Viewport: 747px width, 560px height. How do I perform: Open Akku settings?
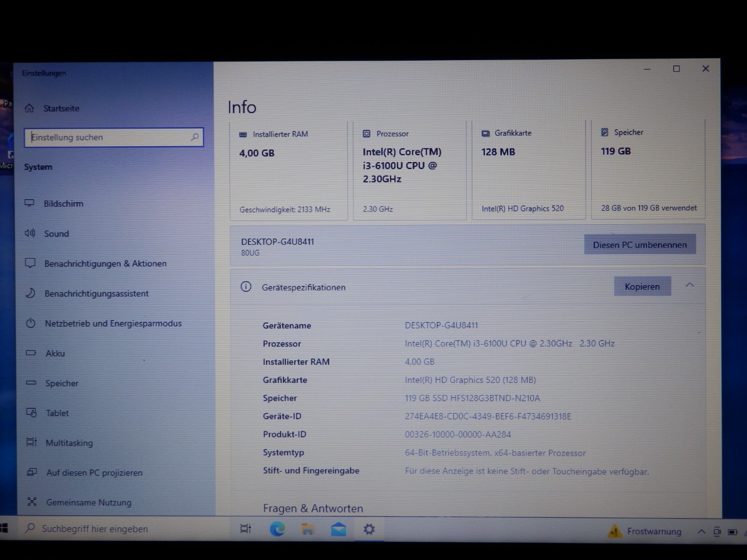(x=55, y=353)
